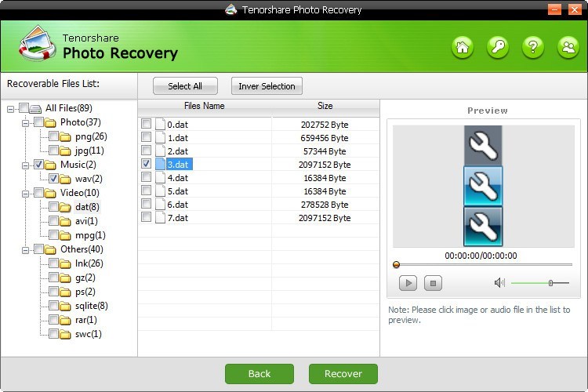Sort by Files Name column header
The image size is (588, 392).
tap(205, 106)
